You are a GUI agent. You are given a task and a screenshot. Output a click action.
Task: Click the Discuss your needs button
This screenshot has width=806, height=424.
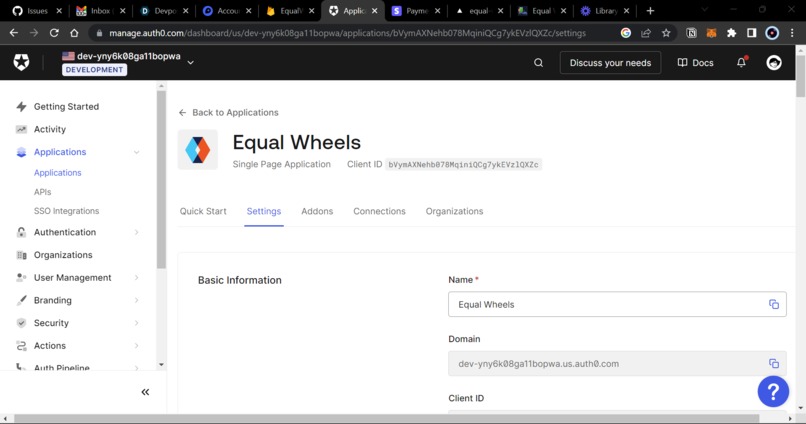point(610,63)
